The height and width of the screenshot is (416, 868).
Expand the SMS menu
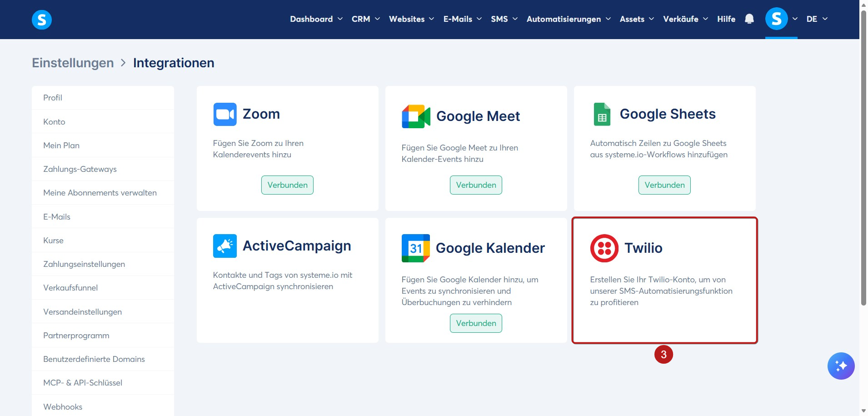click(x=504, y=19)
